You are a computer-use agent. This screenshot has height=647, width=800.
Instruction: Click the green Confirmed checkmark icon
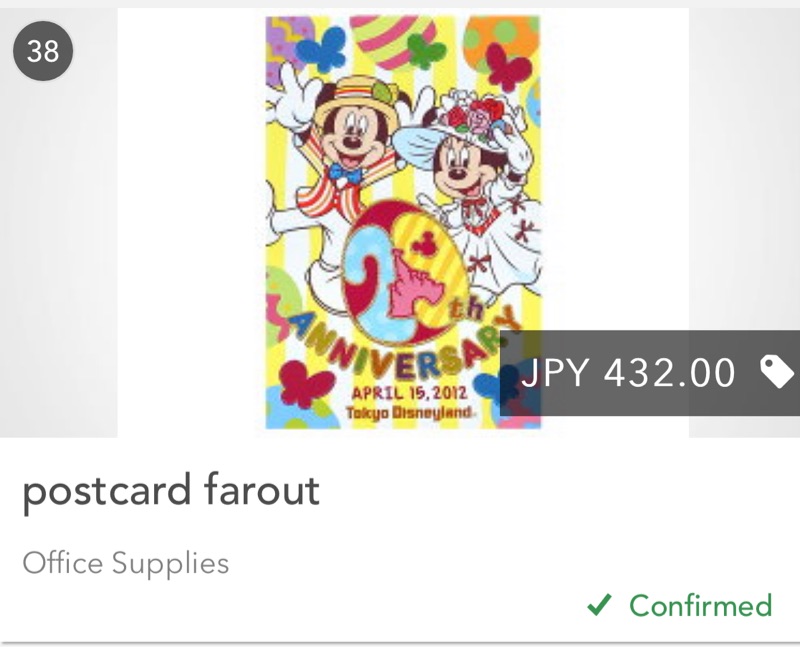[599, 606]
